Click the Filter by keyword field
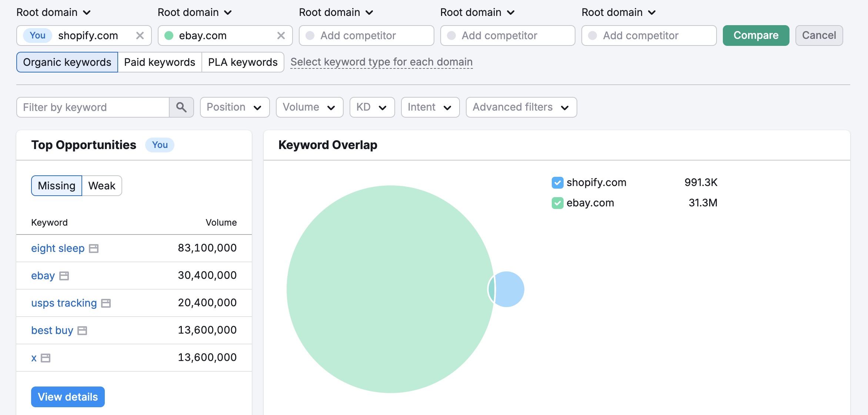 tap(93, 107)
